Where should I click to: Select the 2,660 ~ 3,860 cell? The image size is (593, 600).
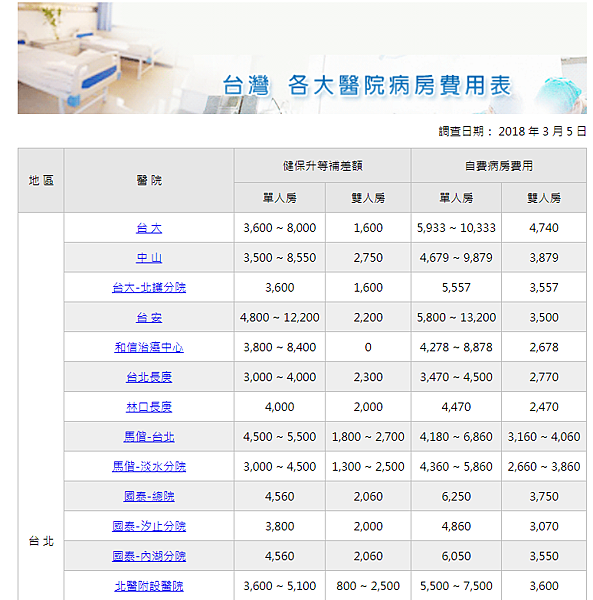tap(544, 467)
